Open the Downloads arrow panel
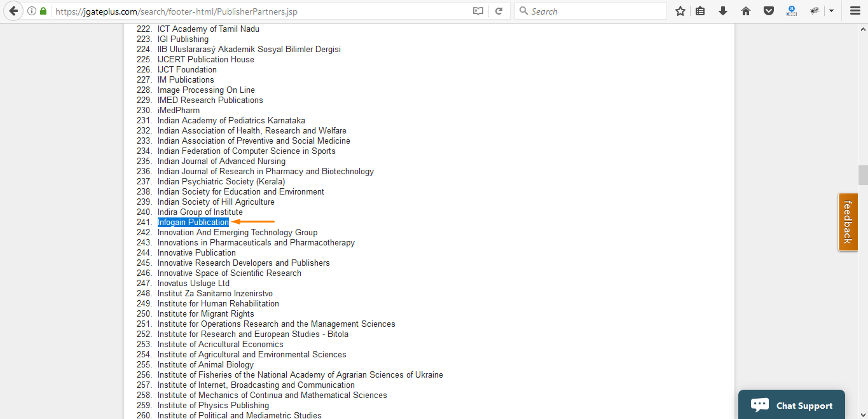This screenshot has width=868, height=419. pos(723,11)
